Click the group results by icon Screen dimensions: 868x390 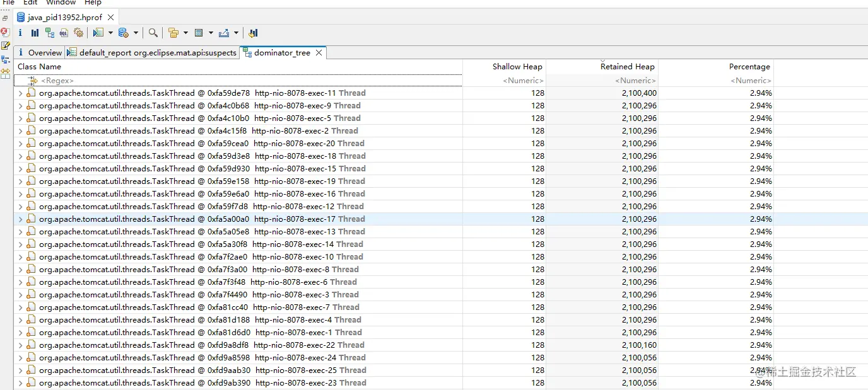173,33
